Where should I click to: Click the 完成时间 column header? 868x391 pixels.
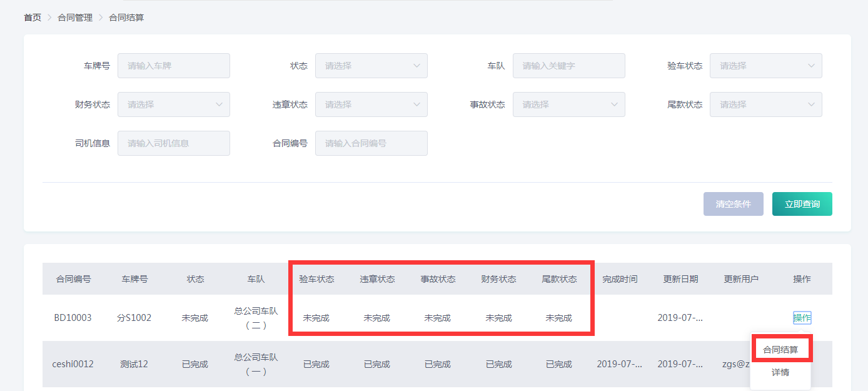click(620, 279)
